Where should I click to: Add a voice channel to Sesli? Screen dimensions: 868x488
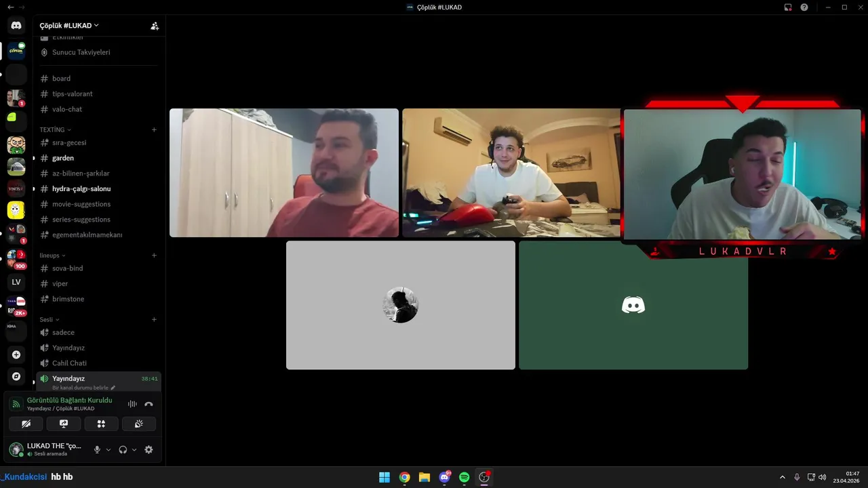154,319
